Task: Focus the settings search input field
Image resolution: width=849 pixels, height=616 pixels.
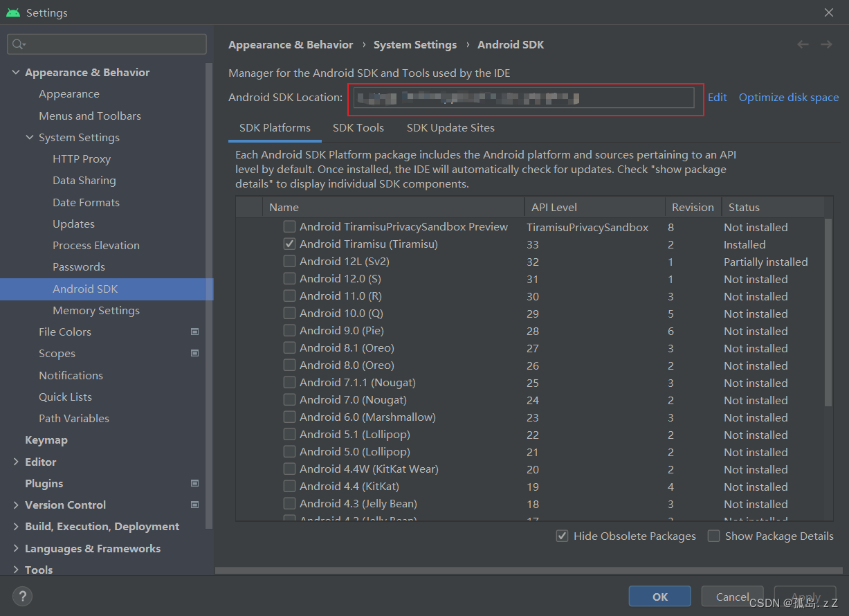Action: (107, 44)
